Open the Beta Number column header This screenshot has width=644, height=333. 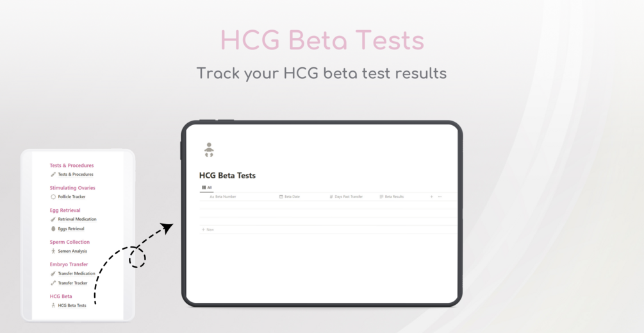223,196
